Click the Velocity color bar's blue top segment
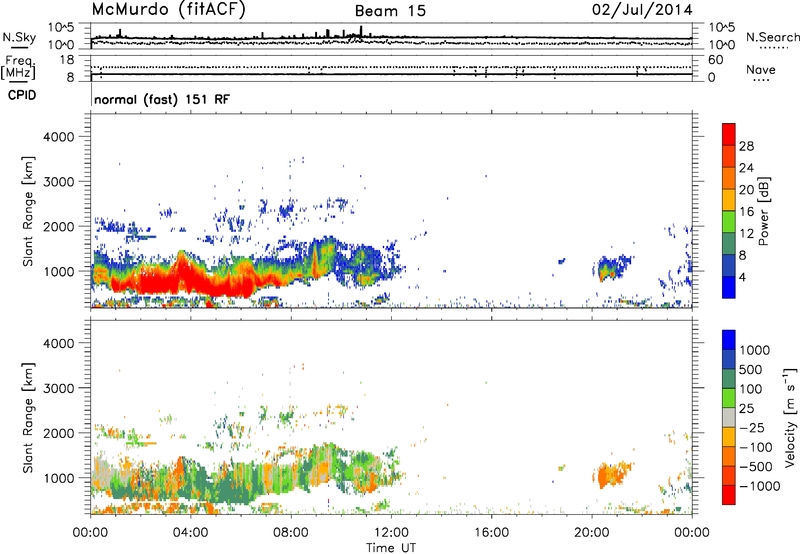 click(x=729, y=340)
